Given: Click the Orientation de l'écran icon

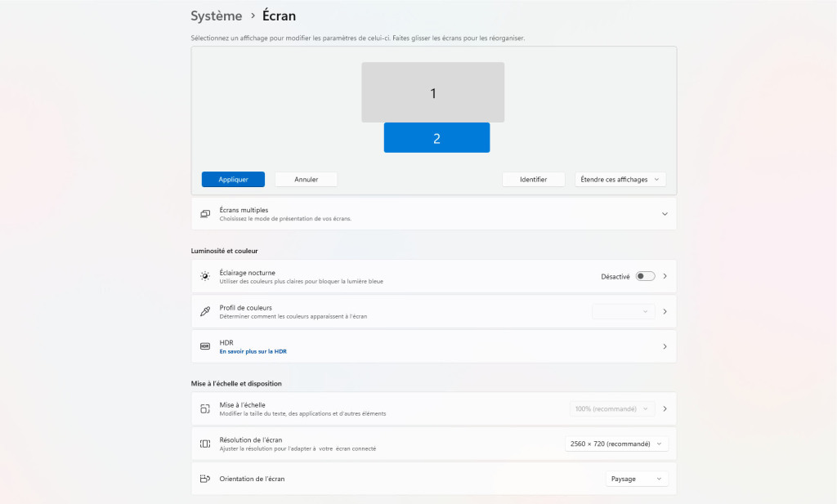Looking at the screenshot, I should [x=205, y=479].
